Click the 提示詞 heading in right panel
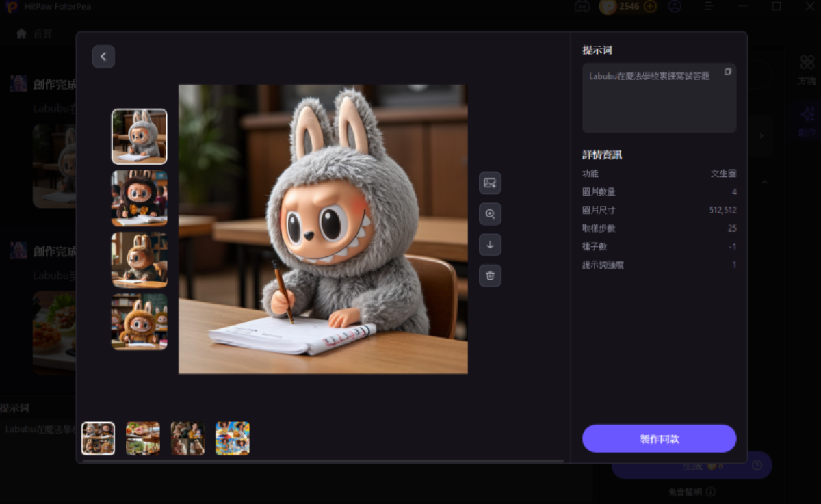 (597, 51)
